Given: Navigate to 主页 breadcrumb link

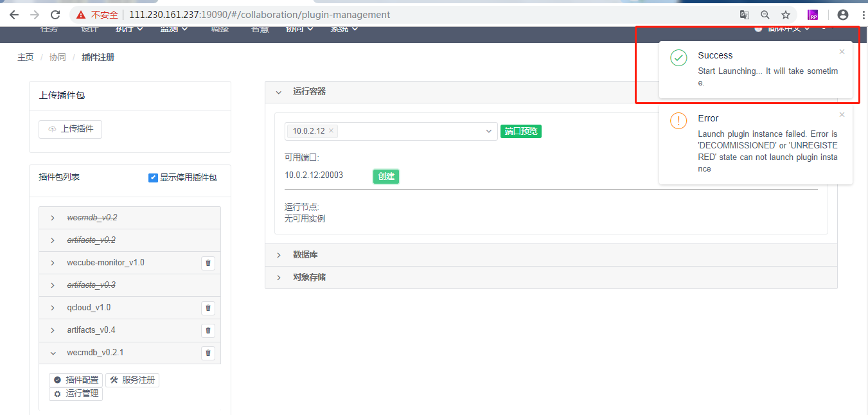Looking at the screenshot, I should click(x=25, y=57).
